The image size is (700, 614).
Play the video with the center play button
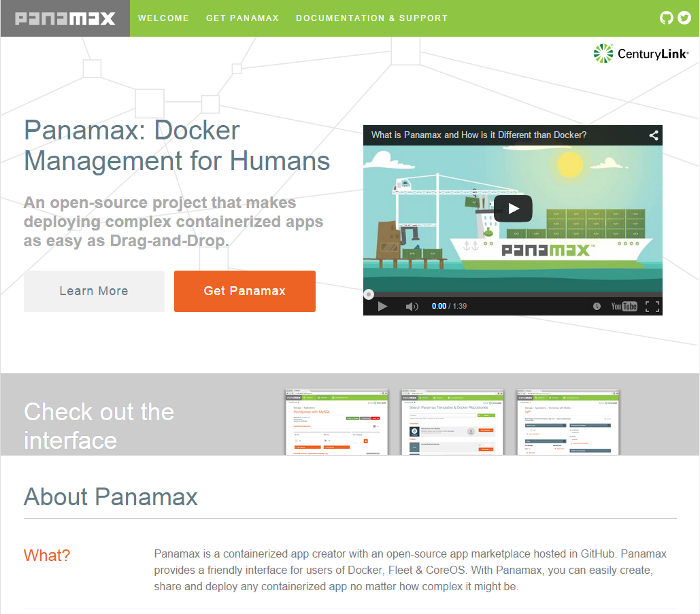click(x=513, y=208)
